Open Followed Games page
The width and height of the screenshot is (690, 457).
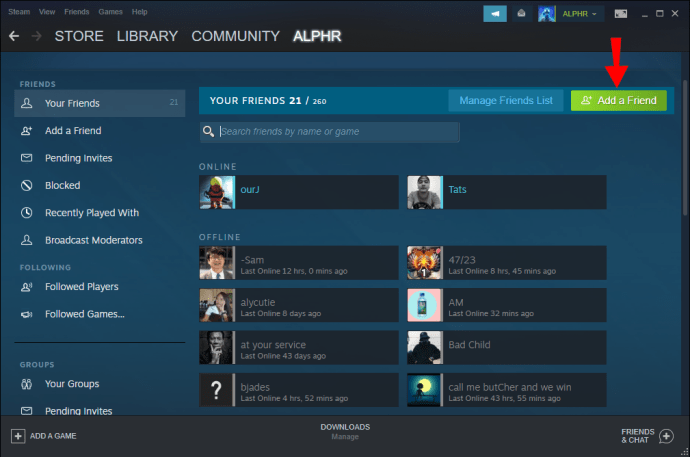[x=84, y=314]
